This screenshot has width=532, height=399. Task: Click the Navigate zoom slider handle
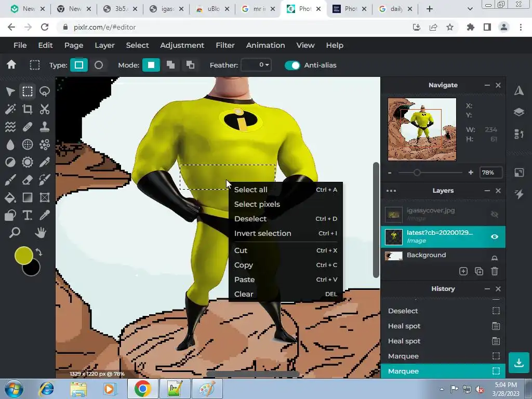pos(417,172)
